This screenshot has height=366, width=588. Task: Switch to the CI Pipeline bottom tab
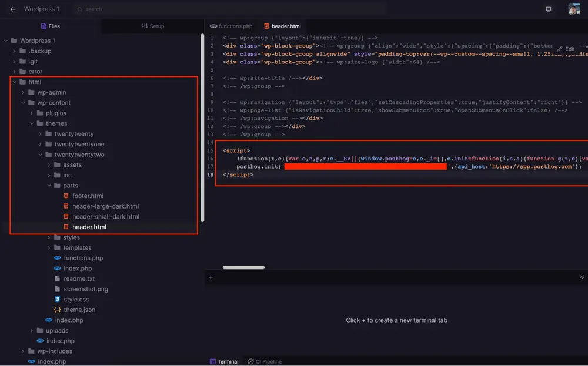point(265,361)
